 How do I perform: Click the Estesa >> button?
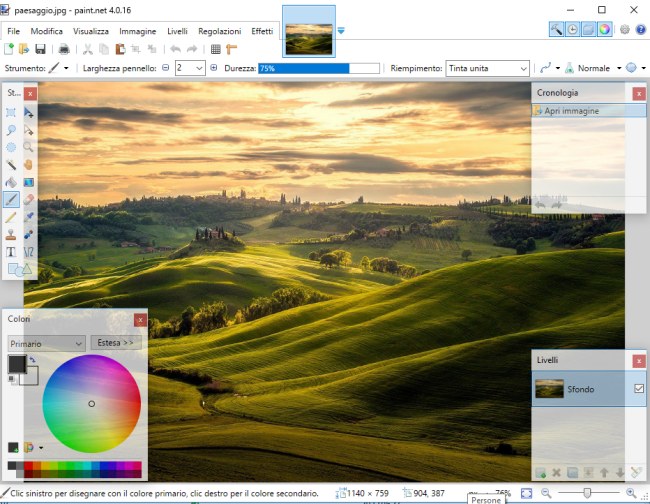(116, 343)
